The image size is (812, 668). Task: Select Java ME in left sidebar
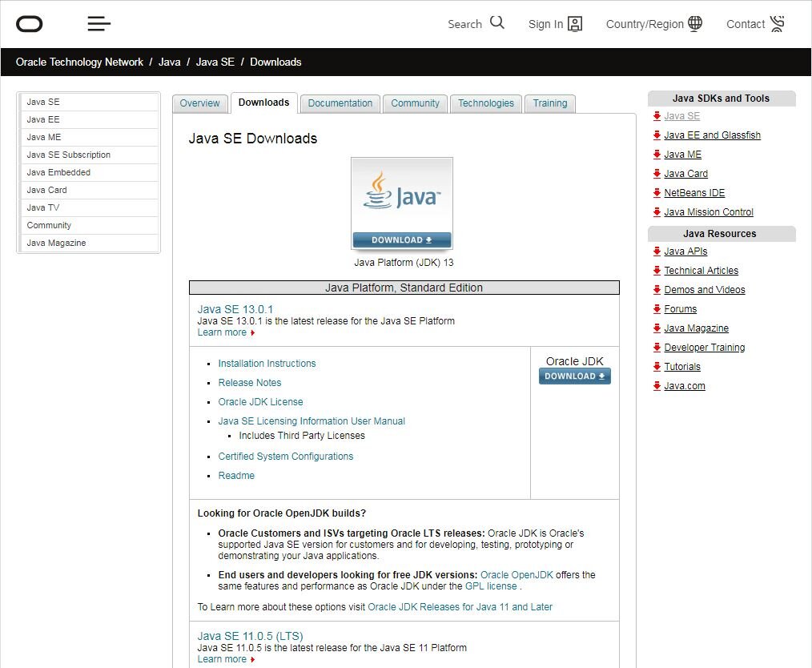point(89,137)
